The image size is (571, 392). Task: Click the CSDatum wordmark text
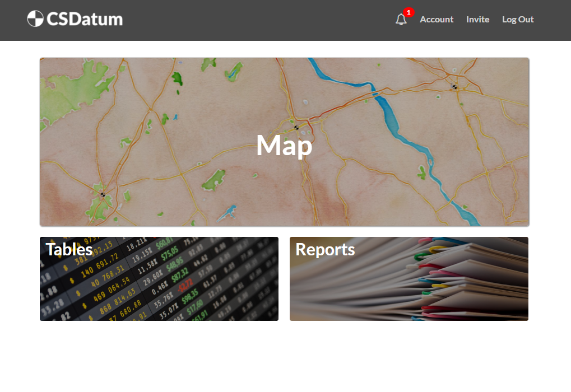(85, 19)
